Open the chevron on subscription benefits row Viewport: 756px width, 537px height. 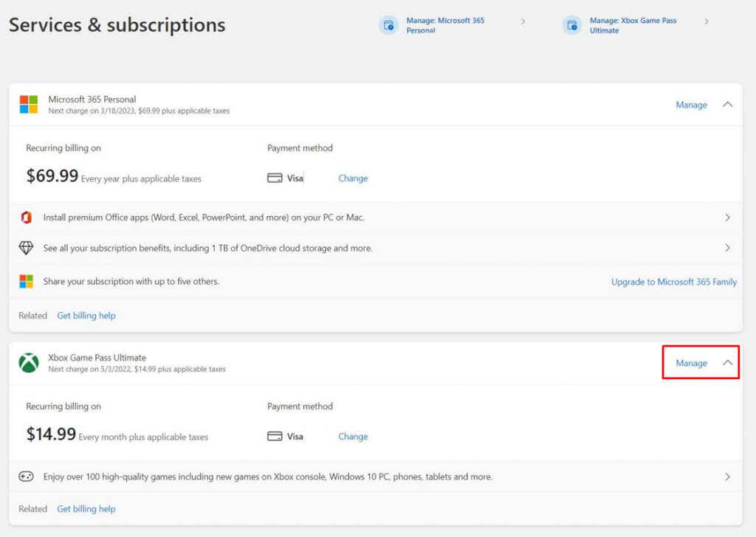pos(727,248)
